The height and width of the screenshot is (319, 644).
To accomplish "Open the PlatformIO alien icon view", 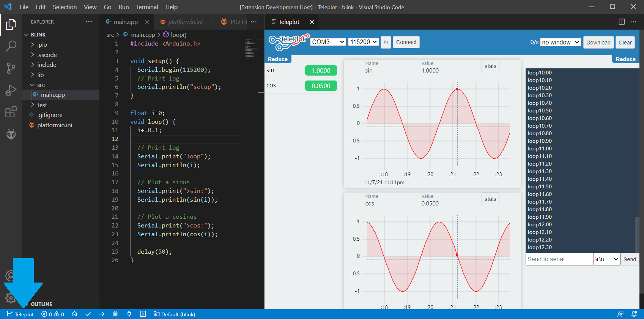I will (11, 134).
